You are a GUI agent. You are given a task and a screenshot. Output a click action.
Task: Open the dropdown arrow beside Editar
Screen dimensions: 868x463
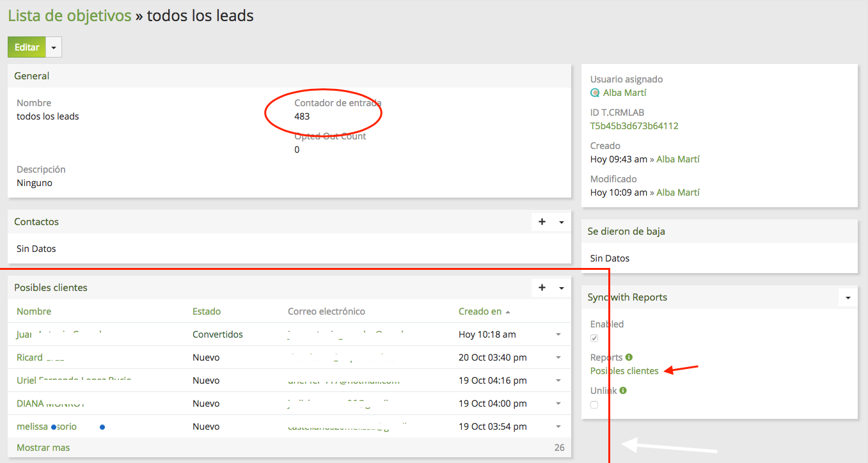click(x=54, y=47)
